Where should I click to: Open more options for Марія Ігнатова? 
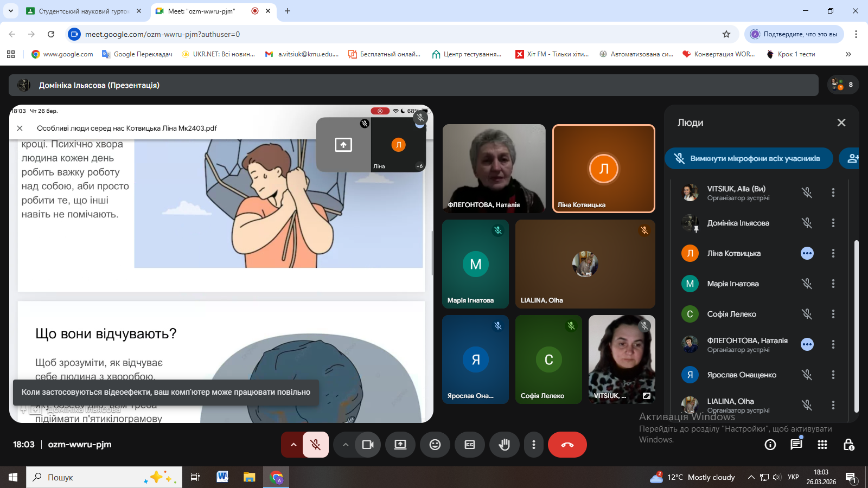pyautogui.click(x=833, y=284)
